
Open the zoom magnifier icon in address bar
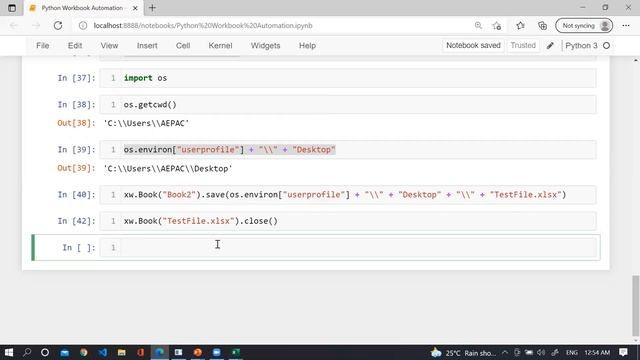point(478,26)
